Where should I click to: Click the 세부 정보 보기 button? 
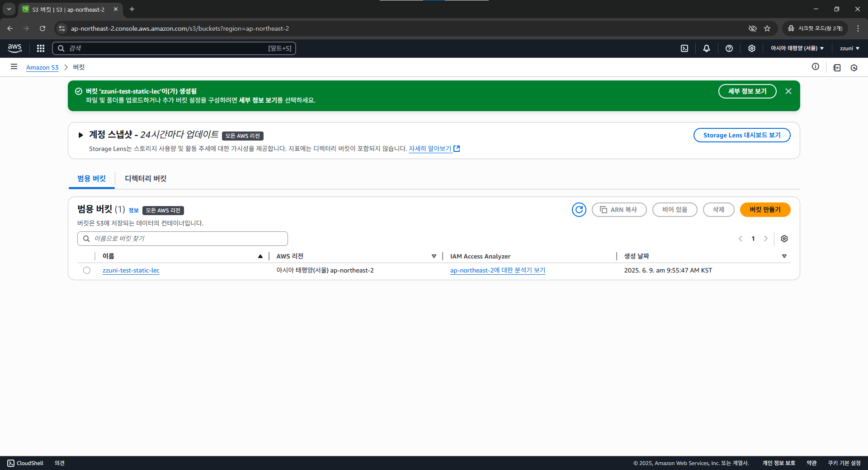coord(747,91)
